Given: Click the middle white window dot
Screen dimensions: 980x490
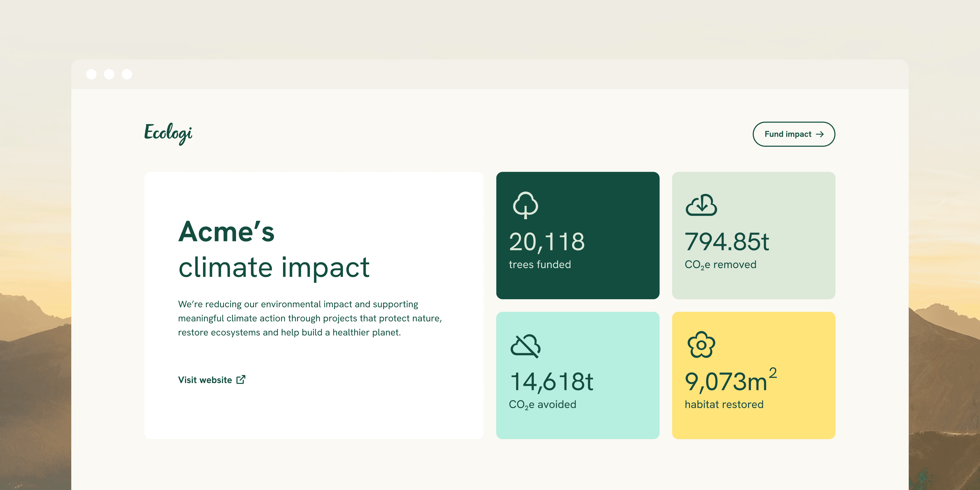Looking at the screenshot, I should (x=109, y=74).
